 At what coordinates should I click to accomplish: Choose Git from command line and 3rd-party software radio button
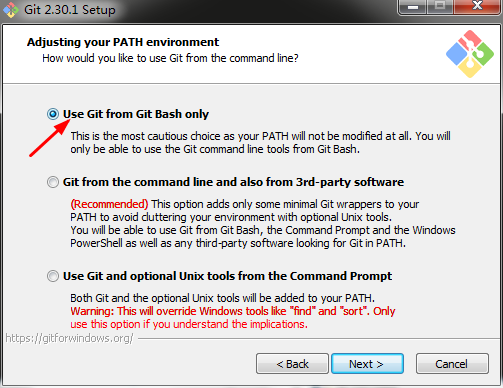tap(53, 182)
